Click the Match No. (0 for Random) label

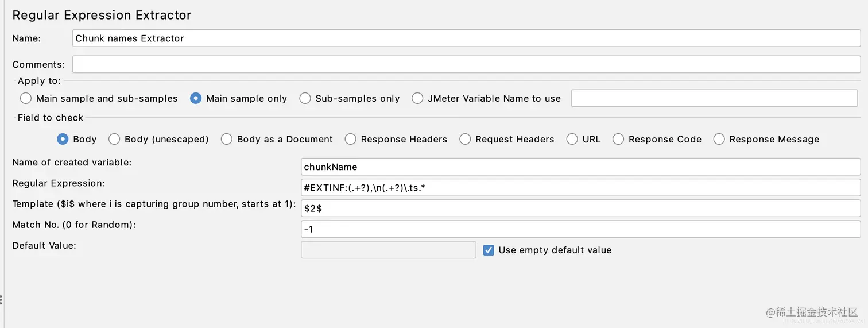[x=74, y=225]
